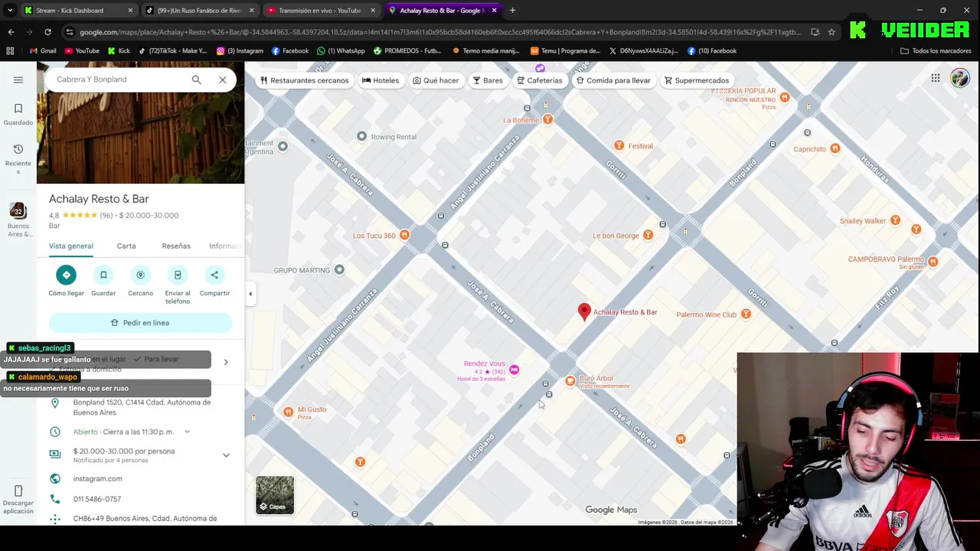
Task: Click the Festival restaurant marker
Action: coord(619,145)
